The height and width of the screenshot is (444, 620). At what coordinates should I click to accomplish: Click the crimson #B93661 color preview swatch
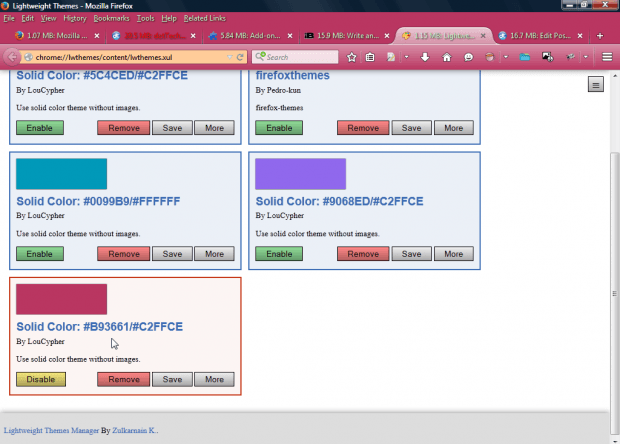(x=61, y=299)
